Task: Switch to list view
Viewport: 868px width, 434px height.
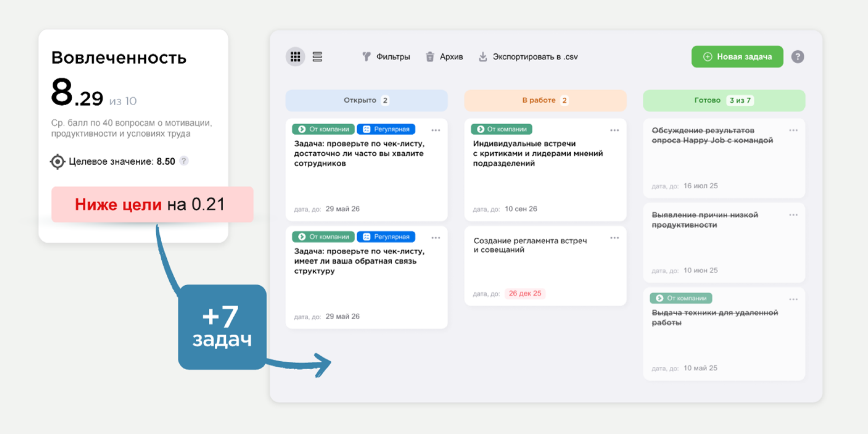Action: (x=317, y=57)
